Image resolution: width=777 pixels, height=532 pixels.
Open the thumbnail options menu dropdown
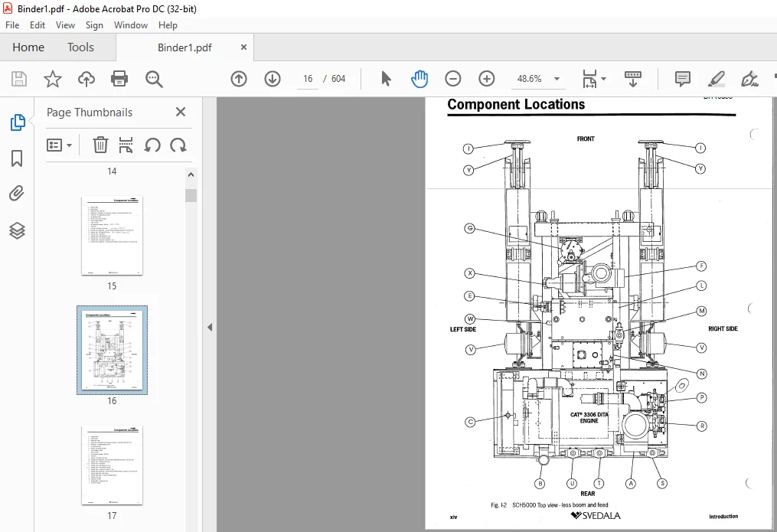click(59, 145)
